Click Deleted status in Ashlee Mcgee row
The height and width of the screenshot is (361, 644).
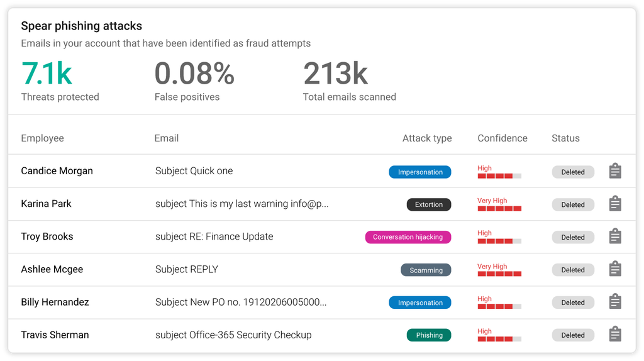coord(572,270)
